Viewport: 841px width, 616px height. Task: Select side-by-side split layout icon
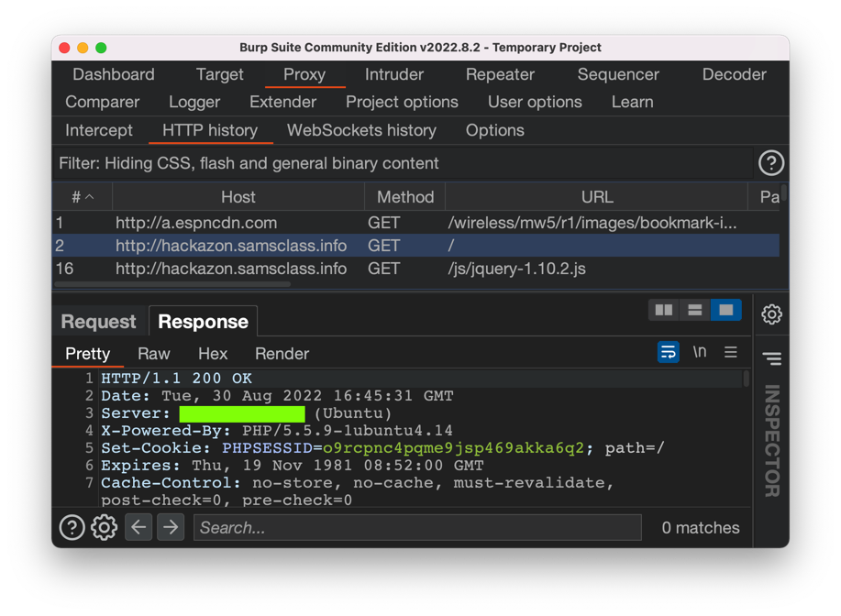[x=664, y=310]
